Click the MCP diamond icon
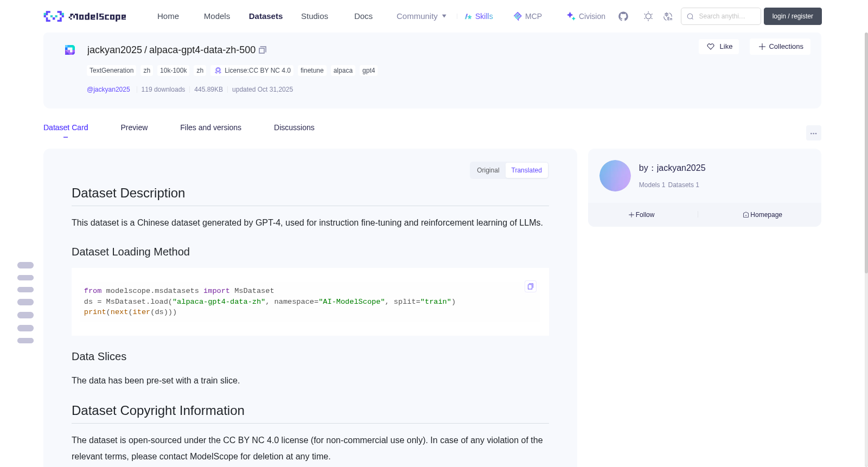The width and height of the screenshot is (868, 467). tap(518, 16)
